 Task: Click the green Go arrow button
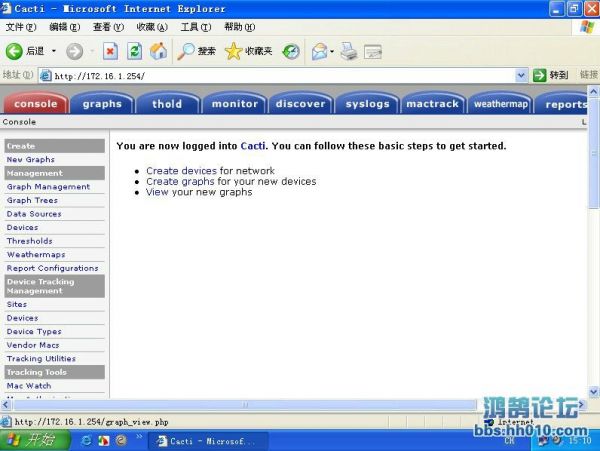[x=539, y=75]
